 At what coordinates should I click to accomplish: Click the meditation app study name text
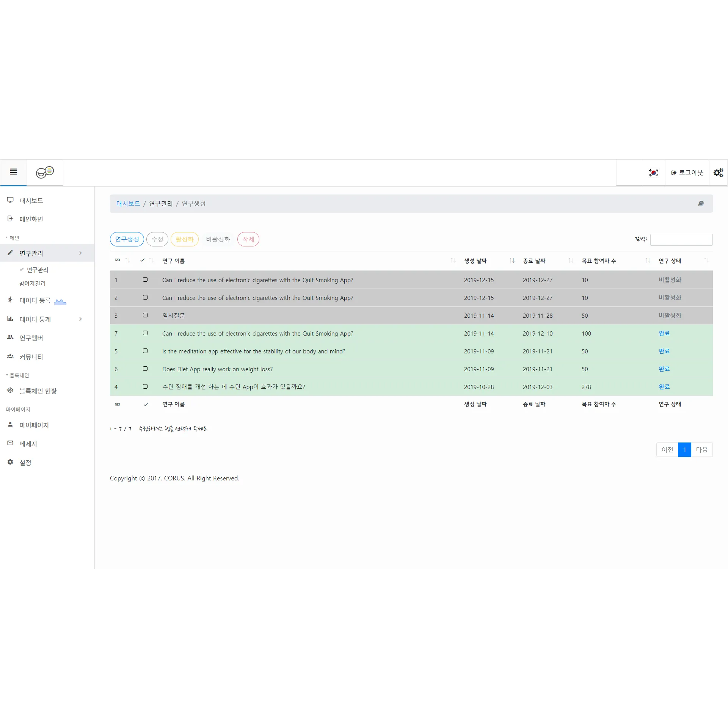(x=254, y=351)
